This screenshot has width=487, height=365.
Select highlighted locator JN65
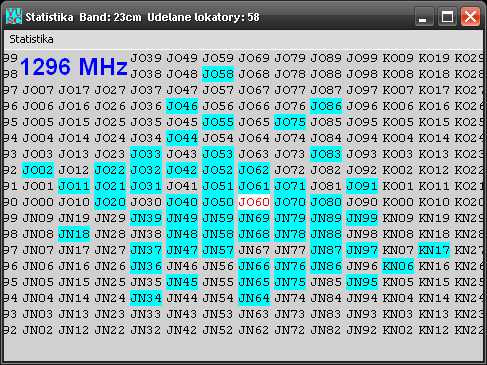click(254, 282)
